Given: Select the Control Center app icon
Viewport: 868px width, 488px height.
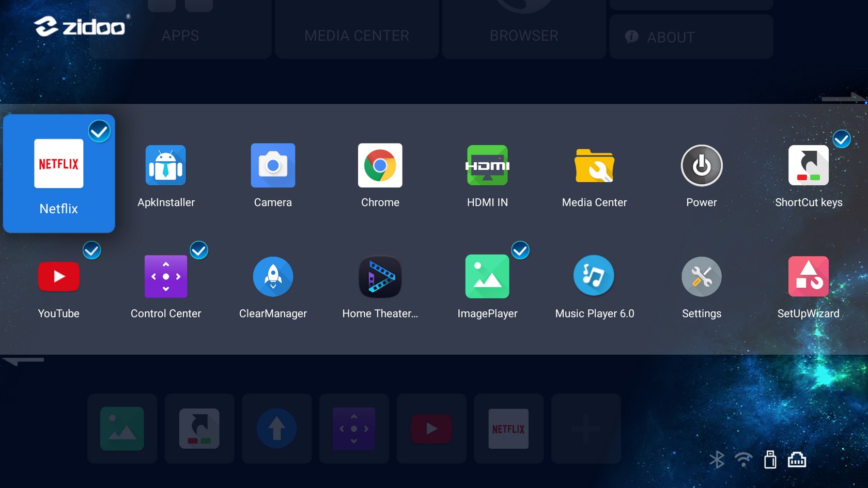Looking at the screenshot, I should 166,276.
